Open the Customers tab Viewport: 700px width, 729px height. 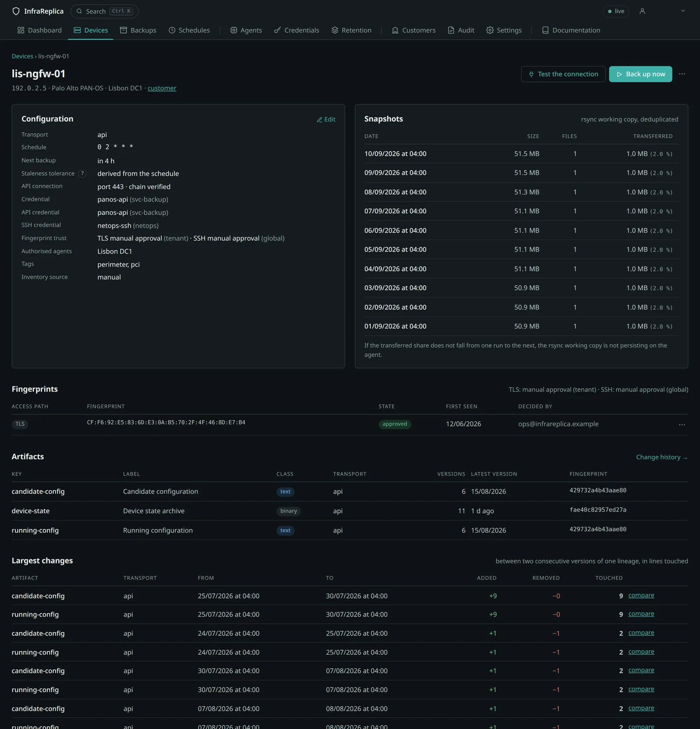click(x=413, y=30)
